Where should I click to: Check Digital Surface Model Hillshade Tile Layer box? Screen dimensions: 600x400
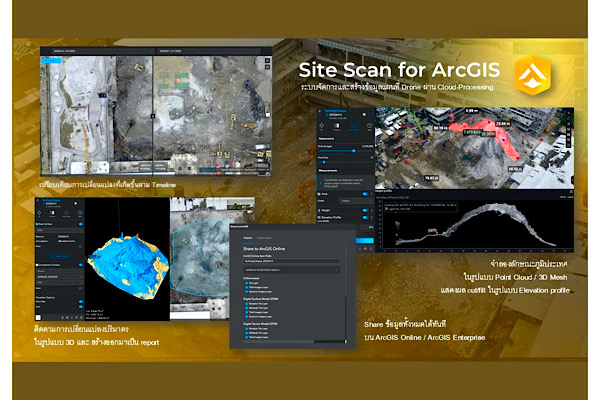click(x=246, y=308)
